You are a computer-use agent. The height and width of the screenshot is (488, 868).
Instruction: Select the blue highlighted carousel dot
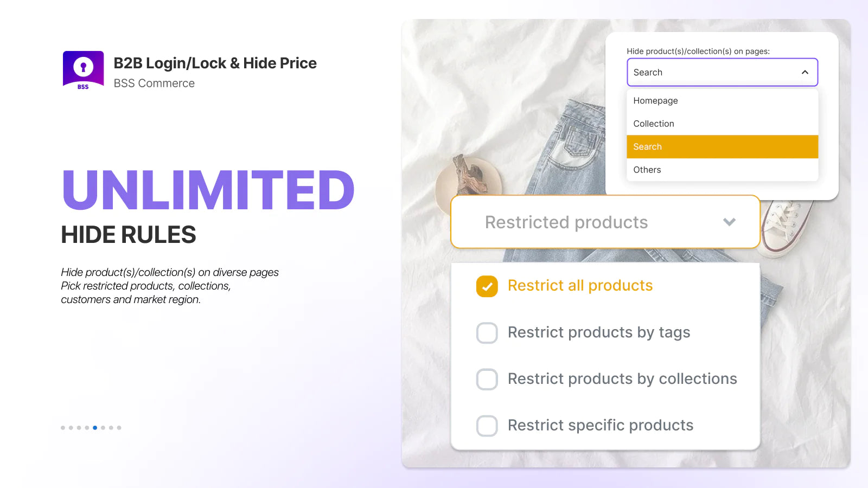(x=95, y=427)
